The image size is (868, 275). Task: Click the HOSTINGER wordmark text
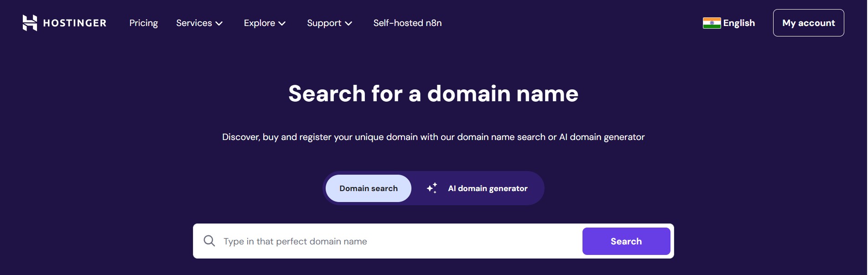75,23
